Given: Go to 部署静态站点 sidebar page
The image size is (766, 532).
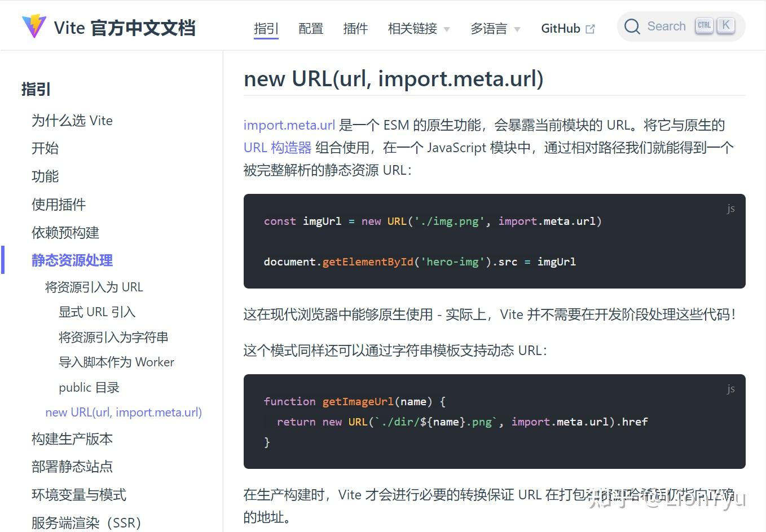Looking at the screenshot, I should (72, 467).
